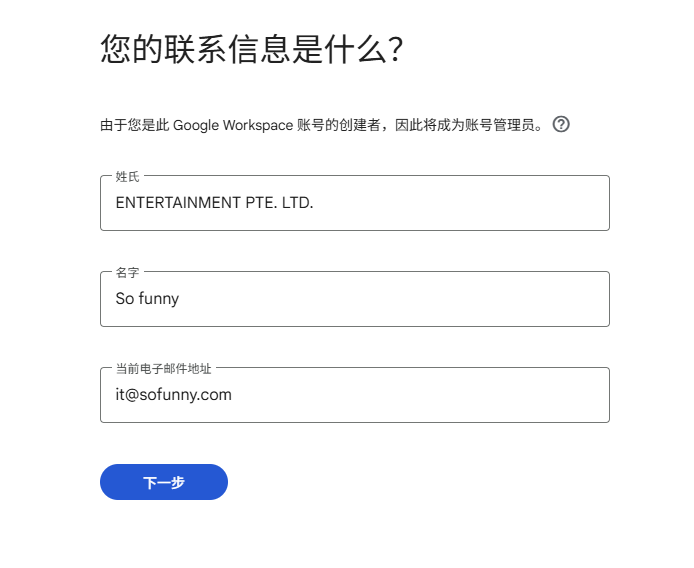Image resolution: width=694 pixels, height=568 pixels.
Task: Click the text ENTERTAINMENT PTE. LTD.
Action: click(x=214, y=203)
